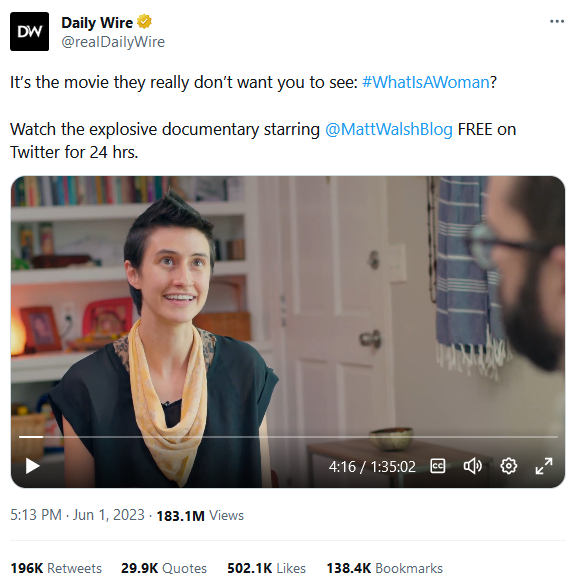
Task: Click the 183.1M Views count
Action: tap(200, 515)
